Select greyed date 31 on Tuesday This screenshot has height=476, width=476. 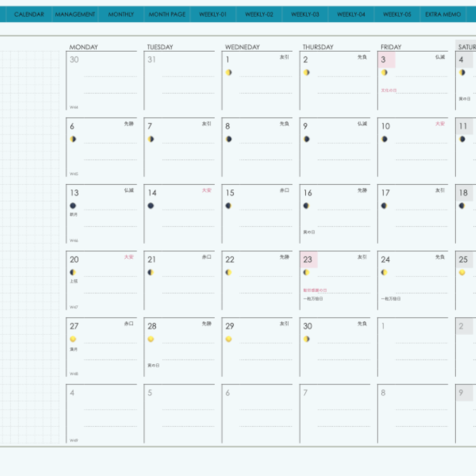coord(152,60)
